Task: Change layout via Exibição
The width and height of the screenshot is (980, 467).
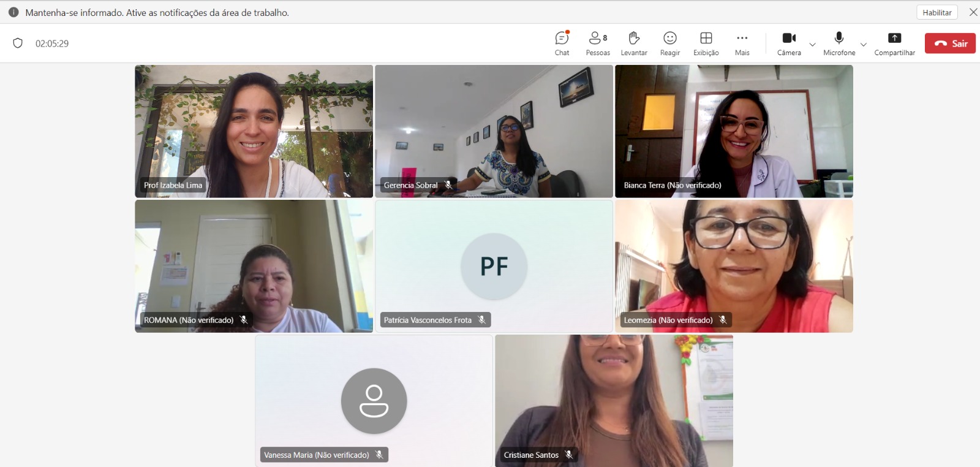Action: coord(706,44)
